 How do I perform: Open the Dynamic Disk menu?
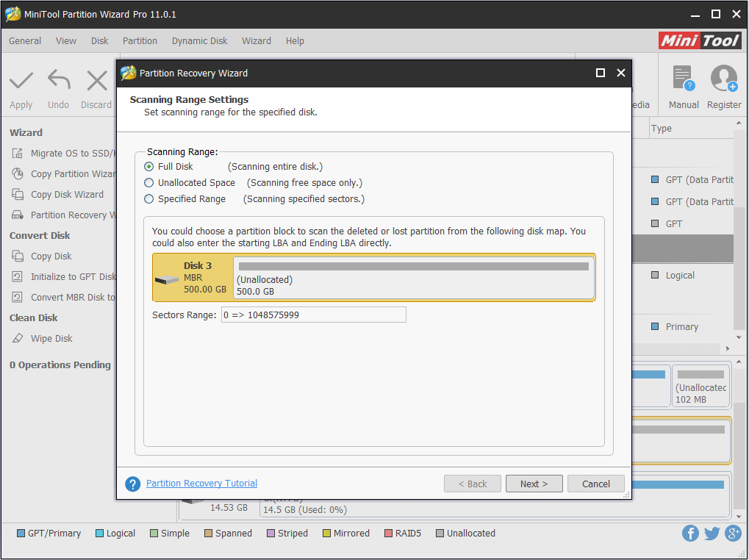200,41
